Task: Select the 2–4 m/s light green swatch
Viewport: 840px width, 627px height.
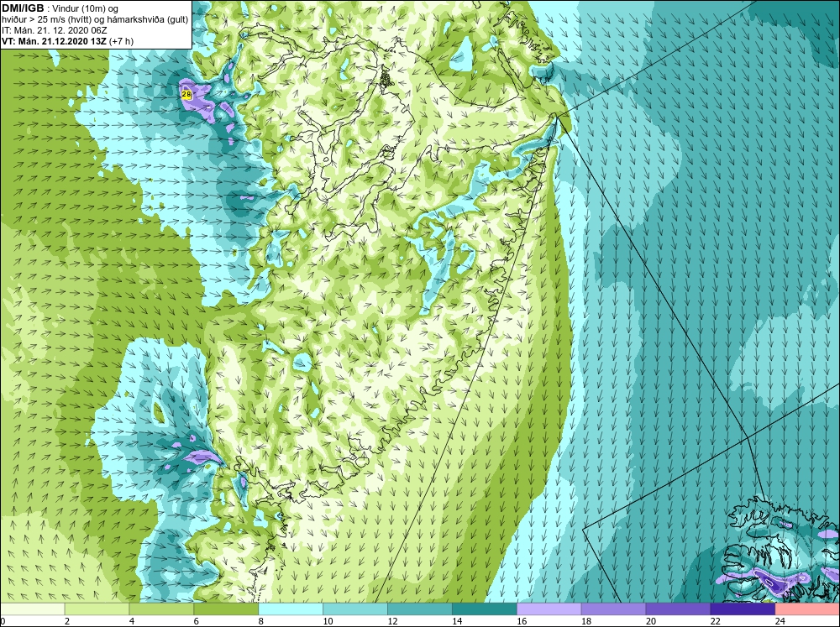Action: point(97,609)
